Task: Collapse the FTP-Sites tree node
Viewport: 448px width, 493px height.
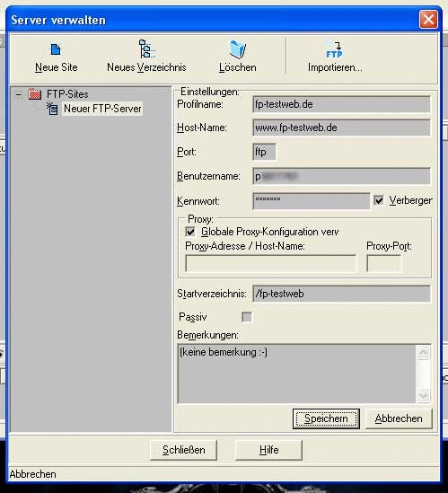Action: point(19,94)
